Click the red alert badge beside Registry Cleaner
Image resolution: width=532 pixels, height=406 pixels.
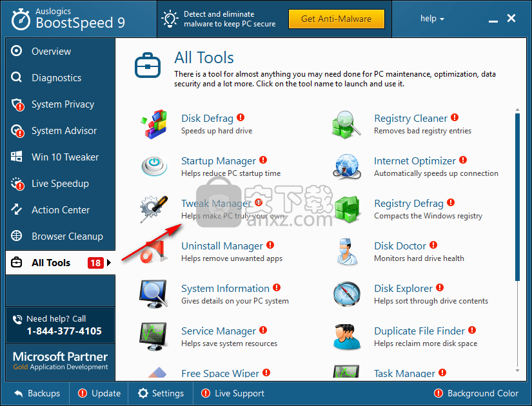(455, 117)
